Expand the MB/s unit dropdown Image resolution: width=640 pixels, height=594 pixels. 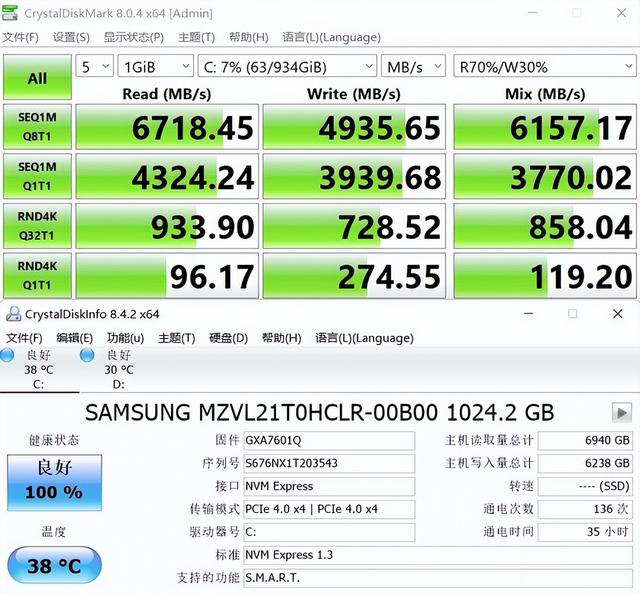coord(412,66)
